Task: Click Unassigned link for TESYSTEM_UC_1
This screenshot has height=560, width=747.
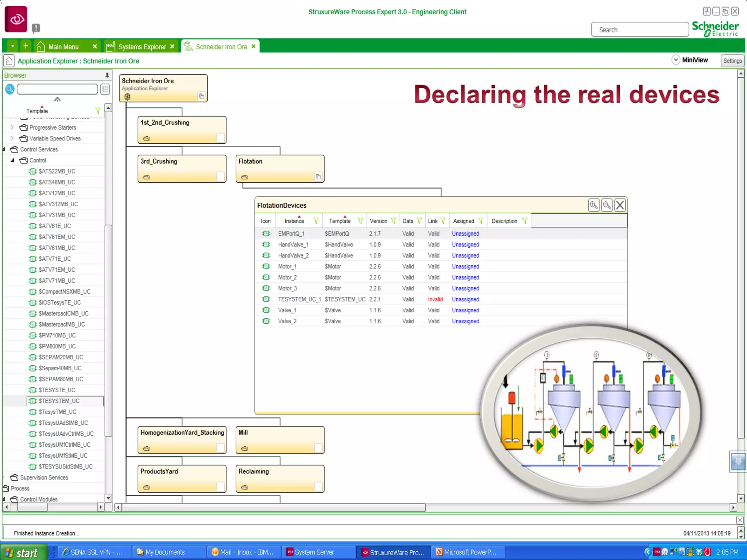Action: tap(465, 299)
